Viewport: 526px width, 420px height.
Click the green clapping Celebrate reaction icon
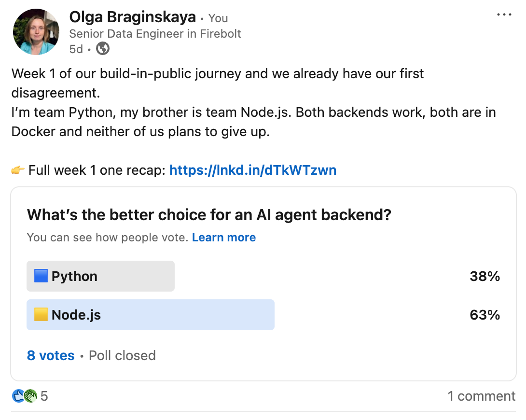30,396
